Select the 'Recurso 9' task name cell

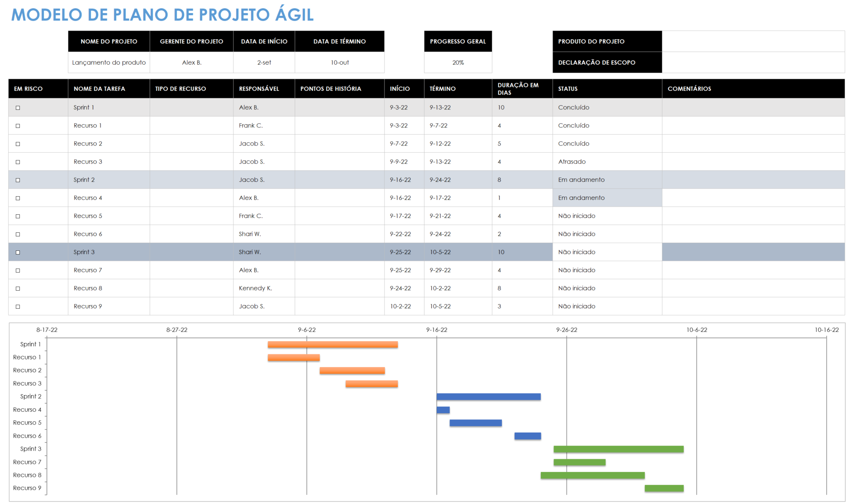pos(109,306)
